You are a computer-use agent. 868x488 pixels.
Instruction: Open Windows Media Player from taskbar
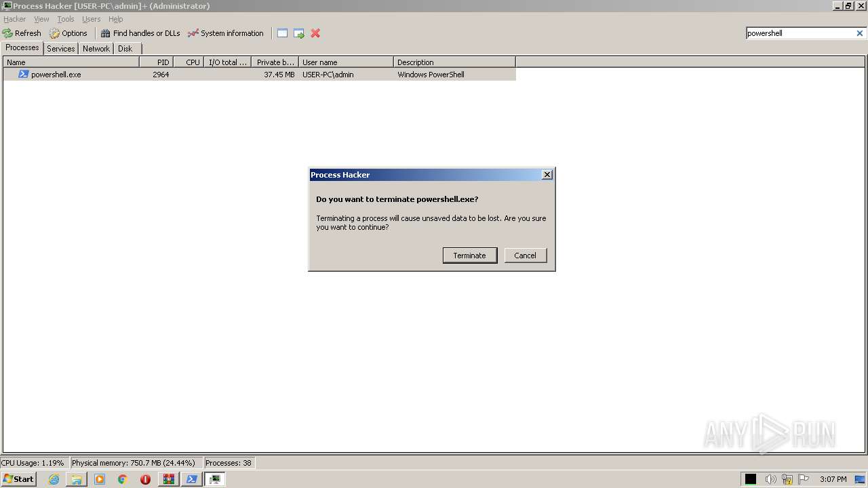pyautogui.click(x=100, y=479)
